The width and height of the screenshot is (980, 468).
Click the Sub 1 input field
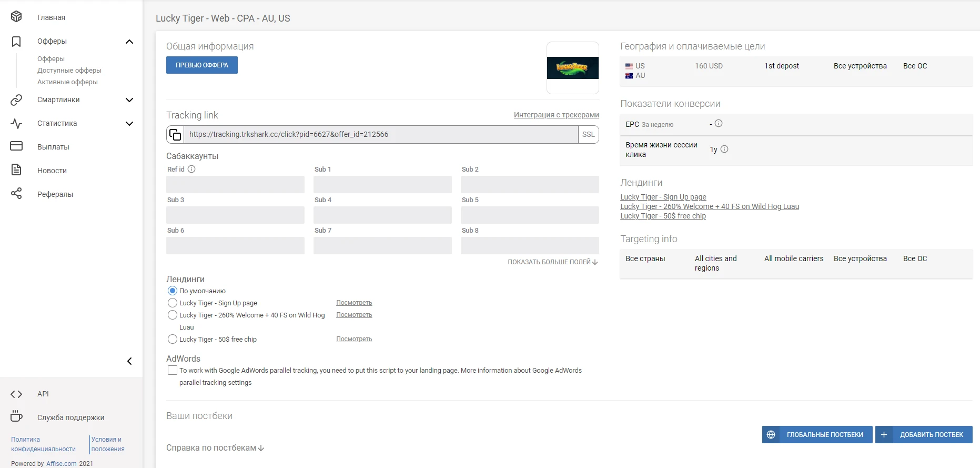click(x=382, y=184)
